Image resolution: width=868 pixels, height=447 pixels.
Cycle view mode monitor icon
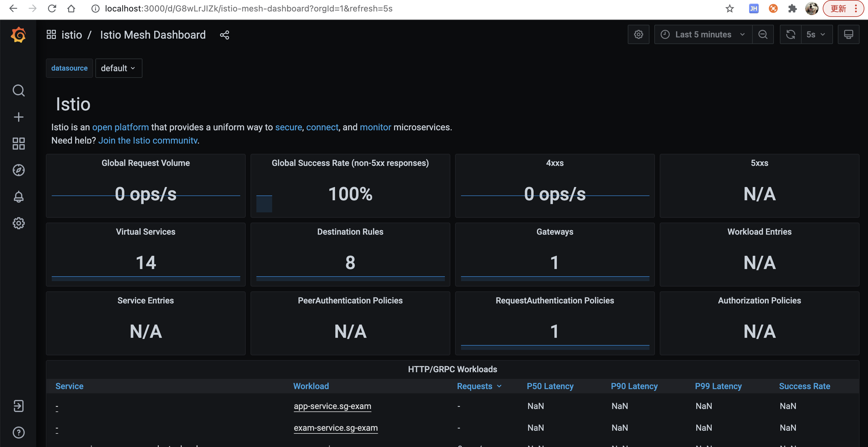[x=848, y=34]
